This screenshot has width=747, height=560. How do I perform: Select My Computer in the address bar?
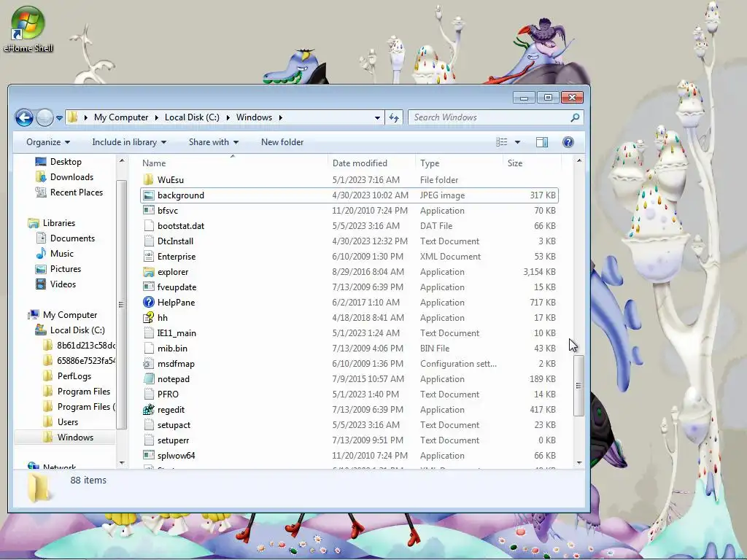[x=121, y=117]
